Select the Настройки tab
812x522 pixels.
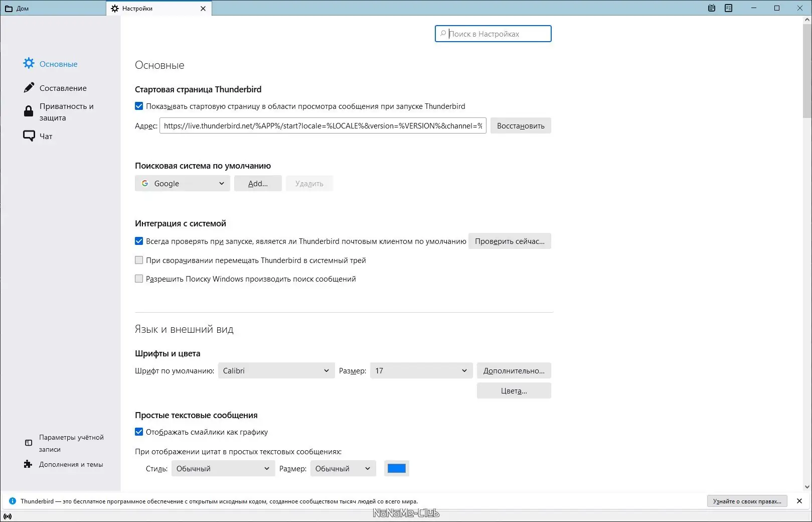point(159,9)
